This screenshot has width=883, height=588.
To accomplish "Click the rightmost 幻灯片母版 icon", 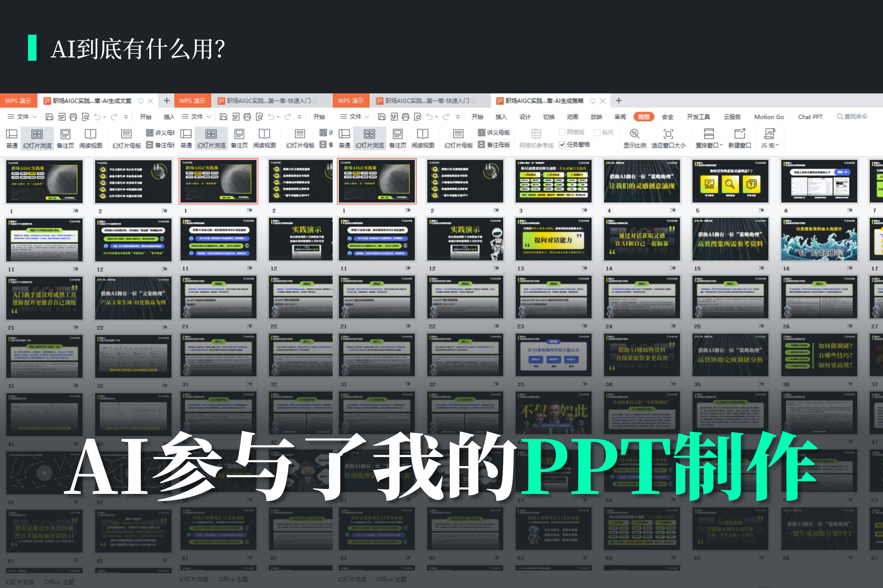I will 458,134.
